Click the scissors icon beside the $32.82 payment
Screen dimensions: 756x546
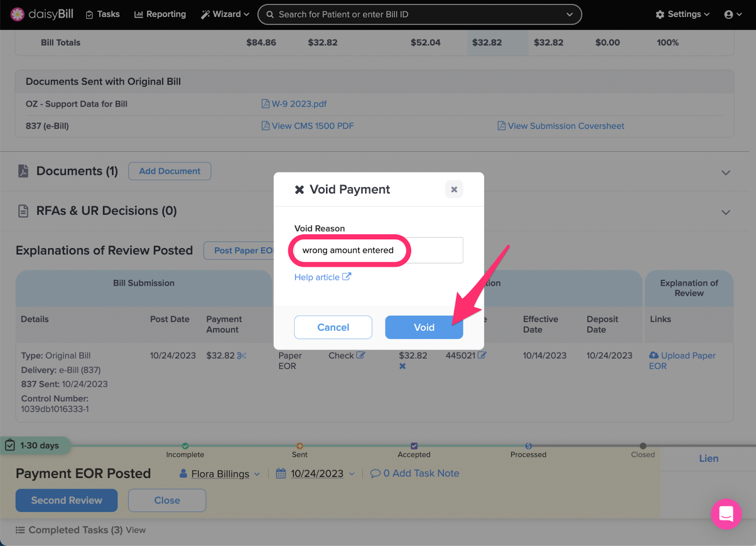(242, 355)
